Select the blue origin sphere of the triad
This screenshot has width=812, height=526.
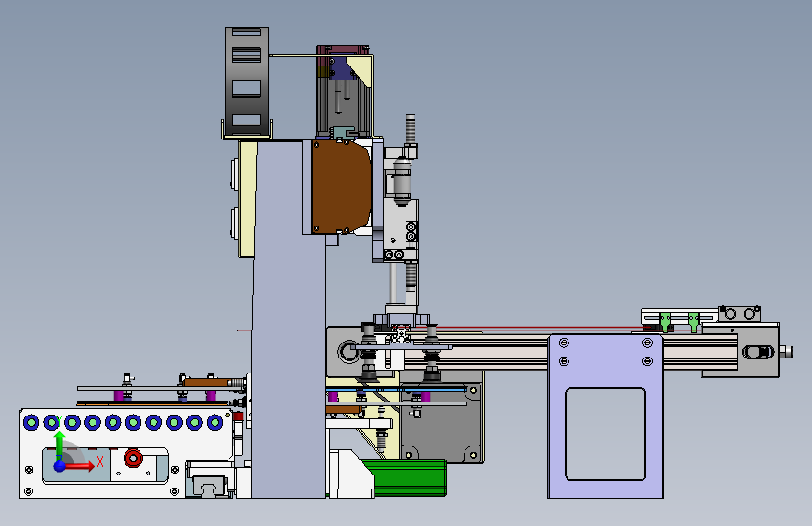(x=60, y=466)
